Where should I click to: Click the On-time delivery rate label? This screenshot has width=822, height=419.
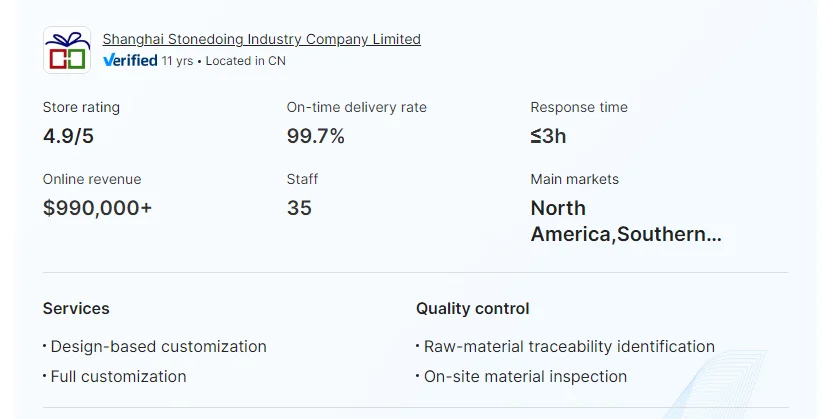(356, 107)
